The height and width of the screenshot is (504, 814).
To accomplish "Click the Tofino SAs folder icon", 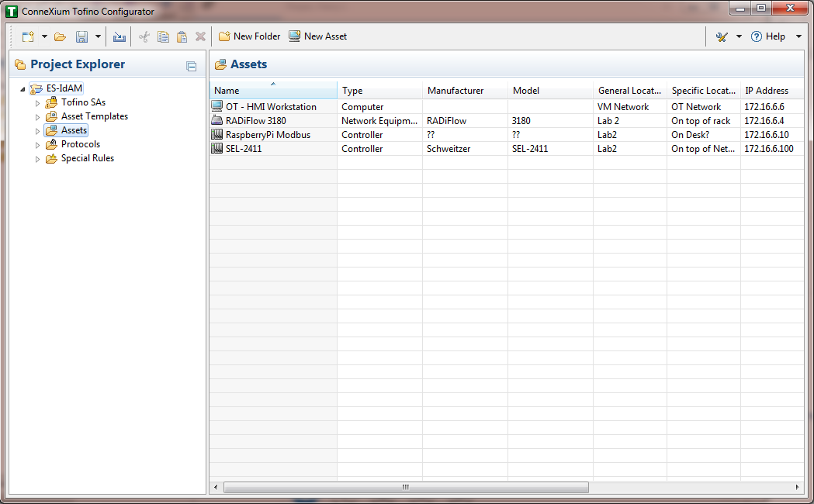I will coord(51,102).
